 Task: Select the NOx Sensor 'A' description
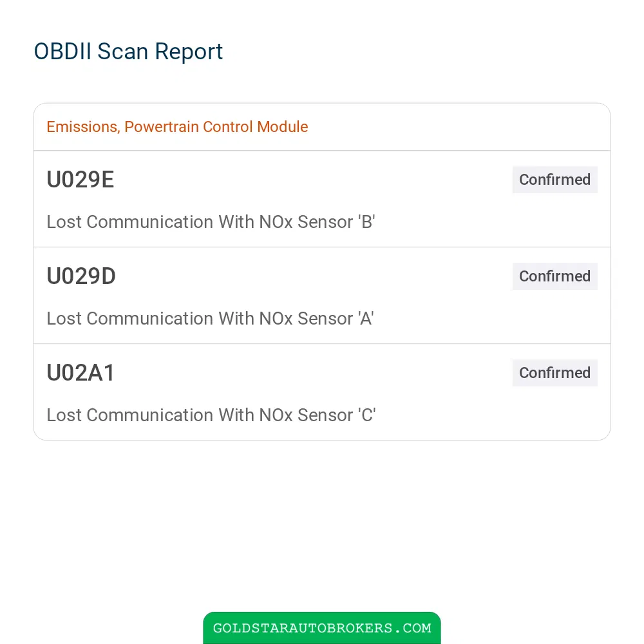point(210,318)
